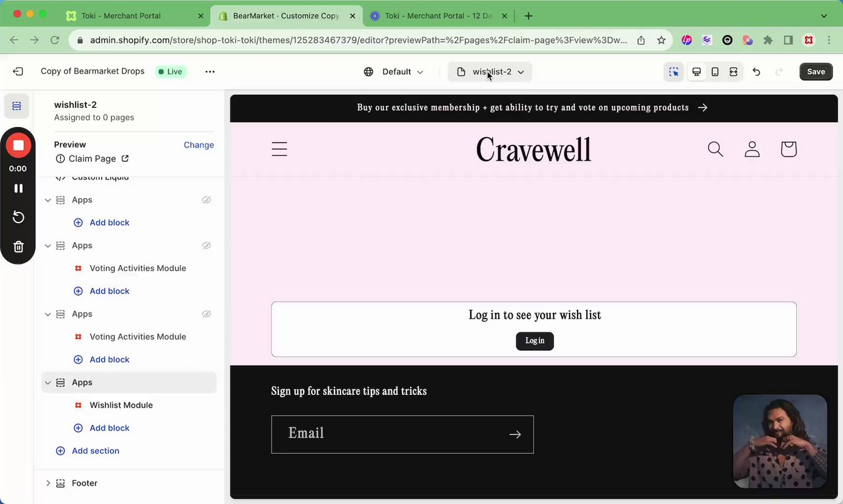Screen dimensions: 843x504
Task: Click the search magnifier in store header
Action: [x=715, y=149]
